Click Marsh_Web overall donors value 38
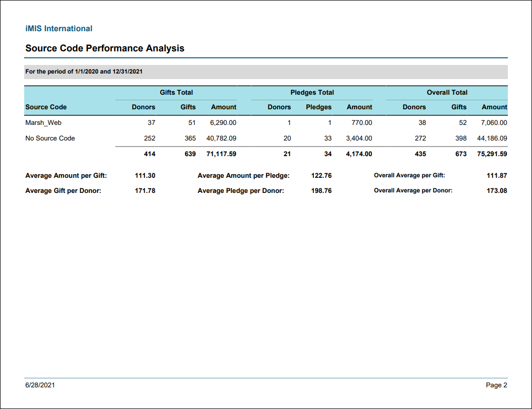Viewport: 532px width, 409px height. pos(422,123)
